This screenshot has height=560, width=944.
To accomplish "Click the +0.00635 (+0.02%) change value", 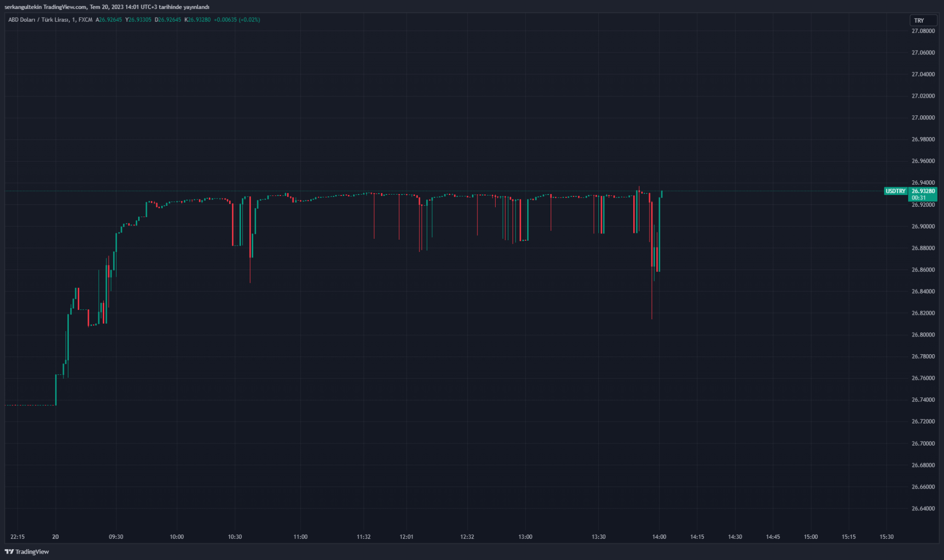I will coord(237,20).
